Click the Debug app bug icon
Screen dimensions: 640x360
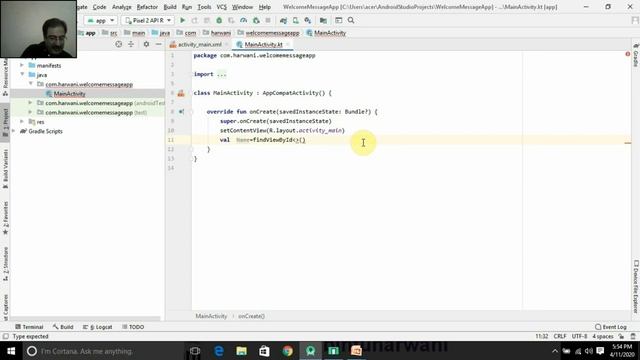pyautogui.click(x=219, y=20)
